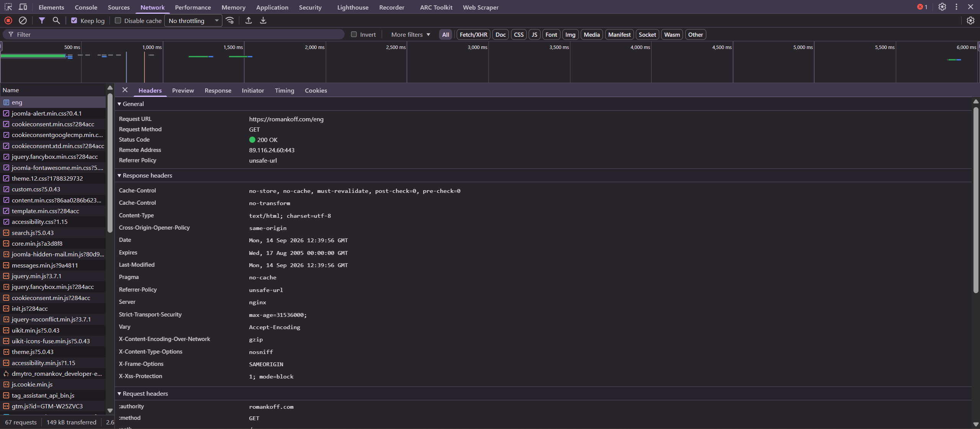Collapse the General section
This screenshot has height=429, width=980.
pos(131,104)
